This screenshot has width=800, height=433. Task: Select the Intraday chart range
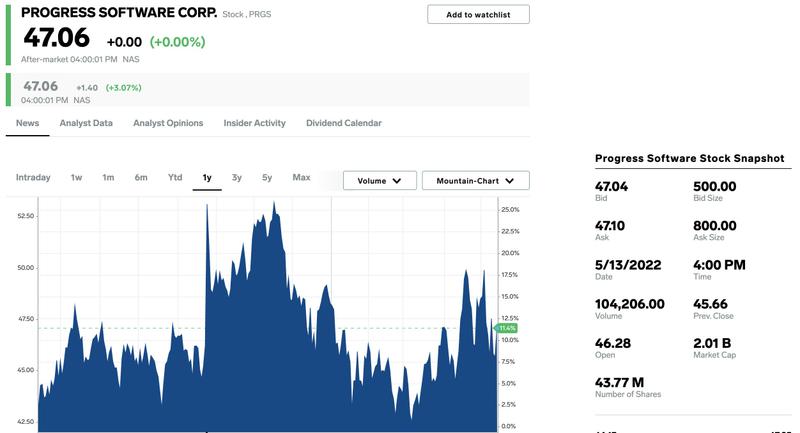point(33,177)
